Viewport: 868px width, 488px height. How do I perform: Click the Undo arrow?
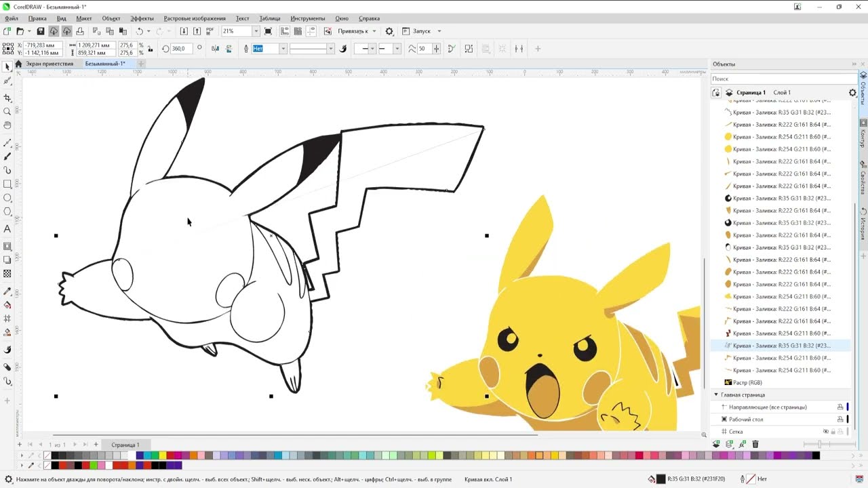140,31
